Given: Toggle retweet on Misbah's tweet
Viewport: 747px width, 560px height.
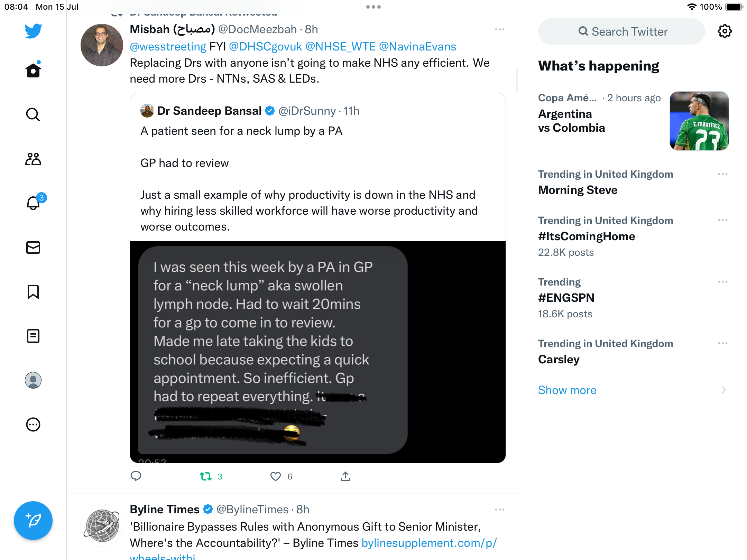Looking at the screenshot, I should 206,477.
